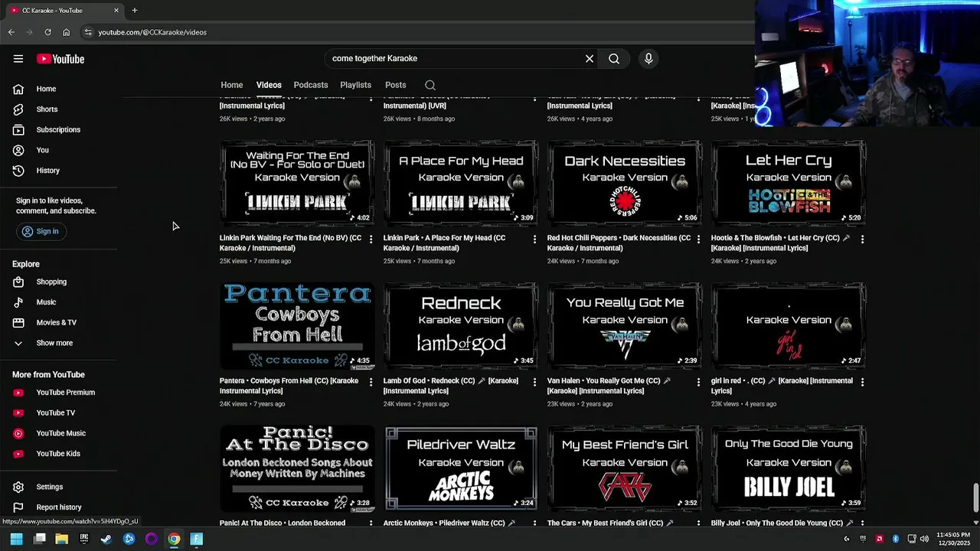Screen dimensions: 980x551
Task: Open Lamb Of God Redneck title link
Action: [451, 386]
